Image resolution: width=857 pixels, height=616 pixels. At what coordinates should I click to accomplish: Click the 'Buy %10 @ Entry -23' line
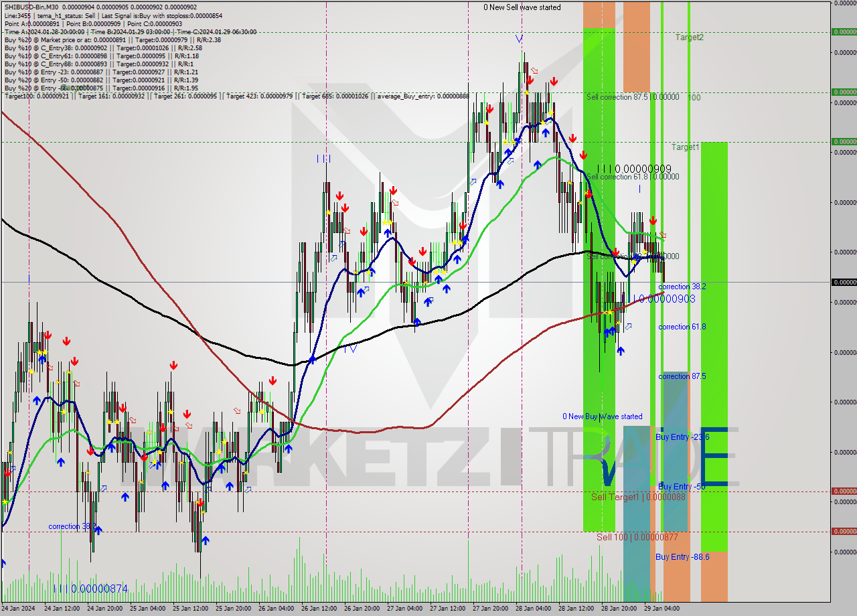point(100,72)
